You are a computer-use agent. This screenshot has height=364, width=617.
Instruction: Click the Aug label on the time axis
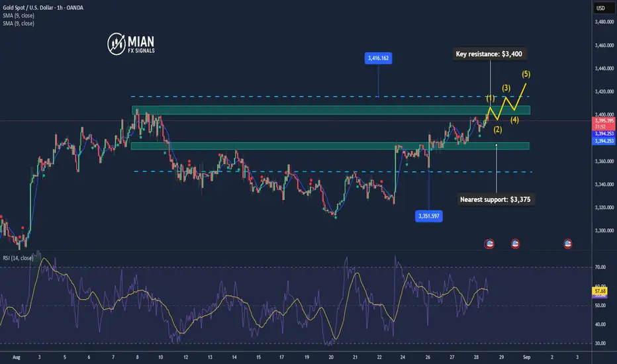16,357
